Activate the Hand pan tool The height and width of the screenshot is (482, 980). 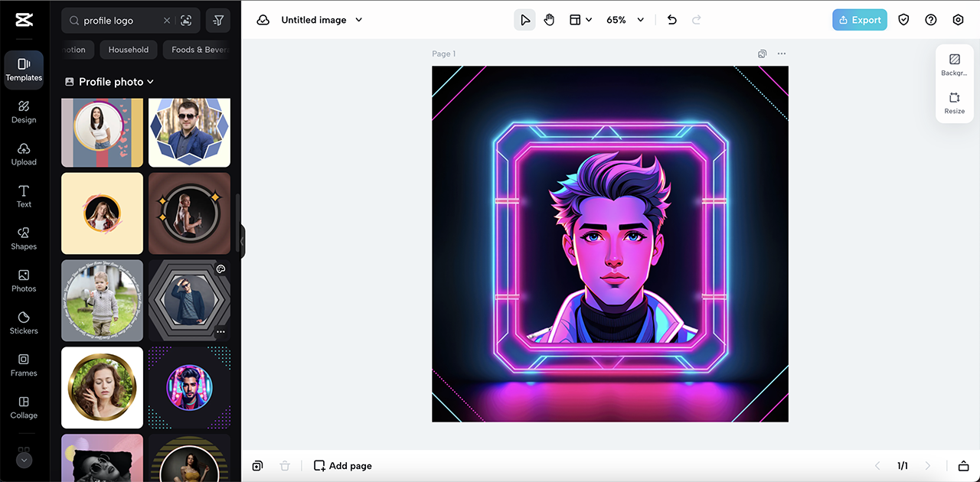tap(549, 20)
